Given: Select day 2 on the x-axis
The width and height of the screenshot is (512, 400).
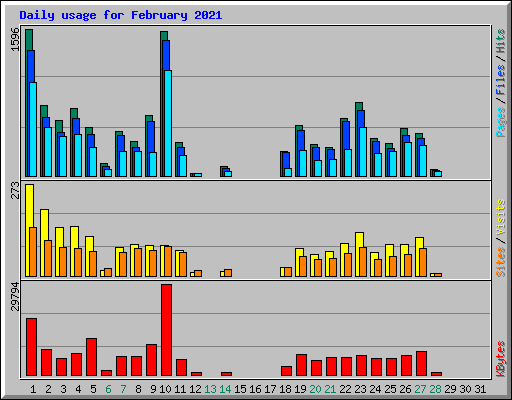Looking at the screenshot, I should pos(48,389).
